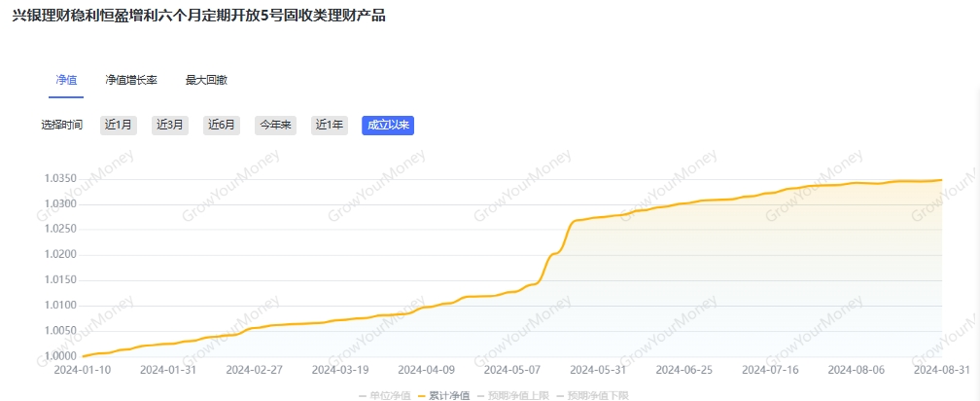Screen dimensions: 980x401
Task: Click the 2024-01-10 x-axis date label
Action: tap(82, 371)
